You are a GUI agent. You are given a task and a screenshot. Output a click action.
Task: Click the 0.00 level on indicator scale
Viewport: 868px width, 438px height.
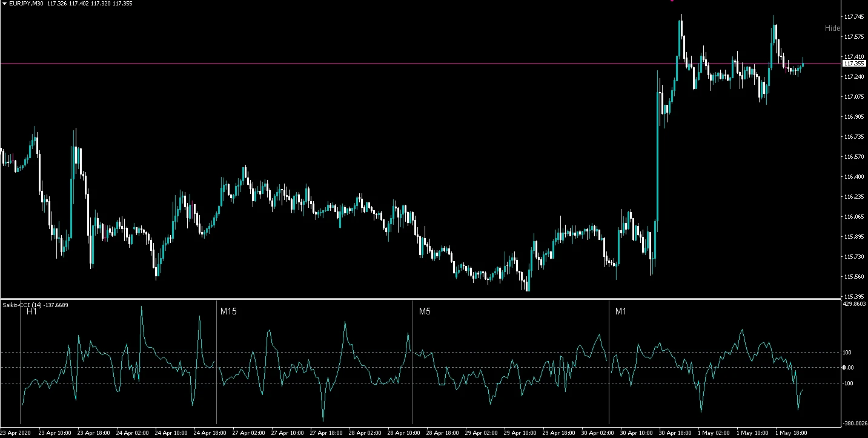(x=848, y=368)
